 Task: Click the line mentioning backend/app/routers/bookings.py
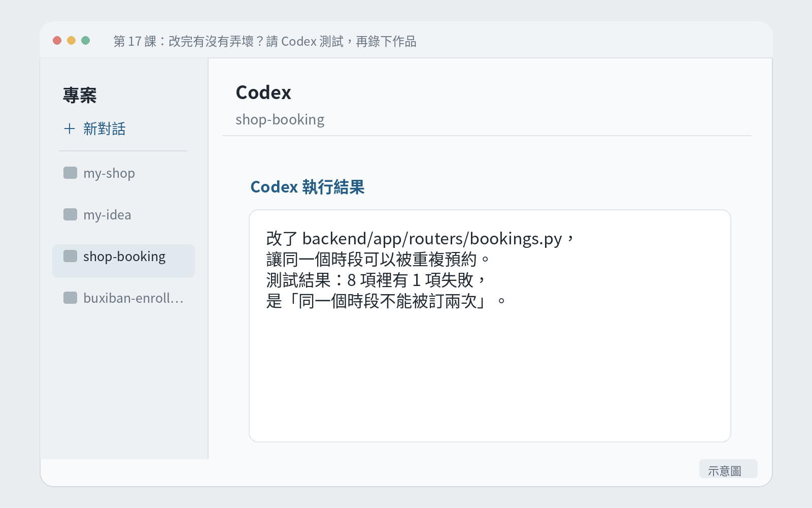click(420, 239)
